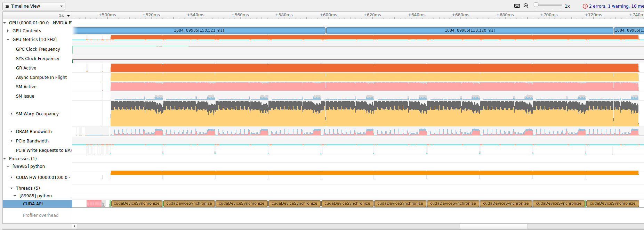Click the first cudaDeviceSynchronize block
The height and width of the screenshot is (230, 644).
coord(136,204)
